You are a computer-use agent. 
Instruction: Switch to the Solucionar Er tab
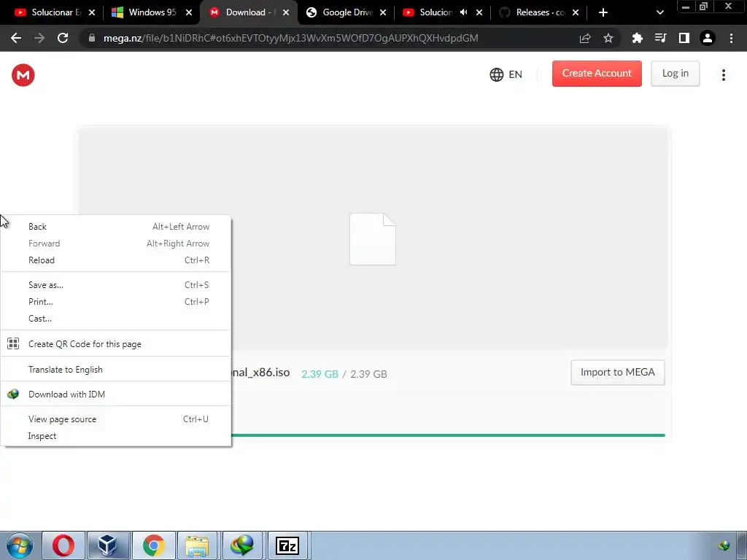[x=54, y=12]
